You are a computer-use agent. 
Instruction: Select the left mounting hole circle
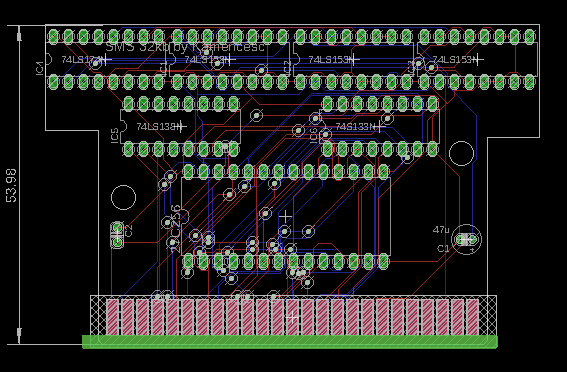point(124,197)
